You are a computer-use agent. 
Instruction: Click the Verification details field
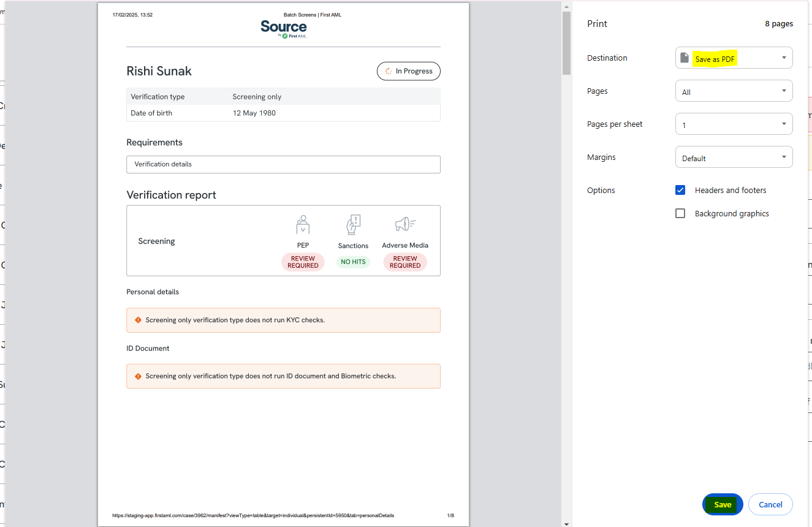(x=283, y=164)
